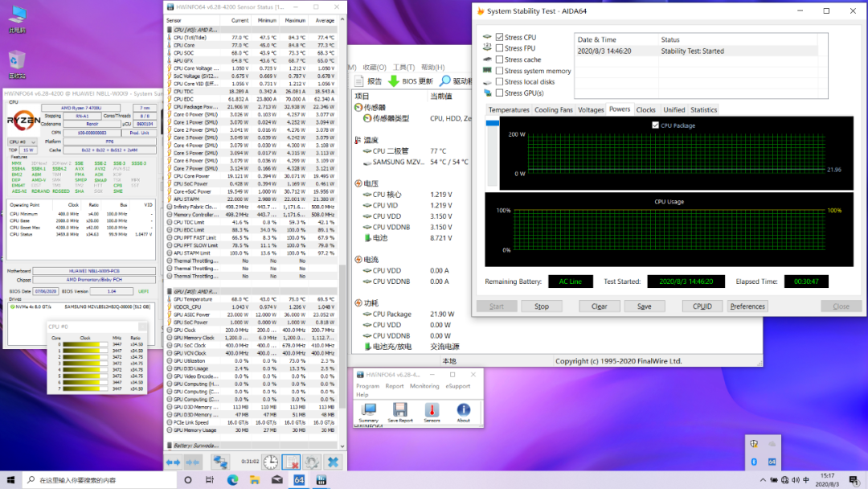Collapse the CPU [#0] AMD sensor group
The image size is (868, 489).
[x=194, y=30]
